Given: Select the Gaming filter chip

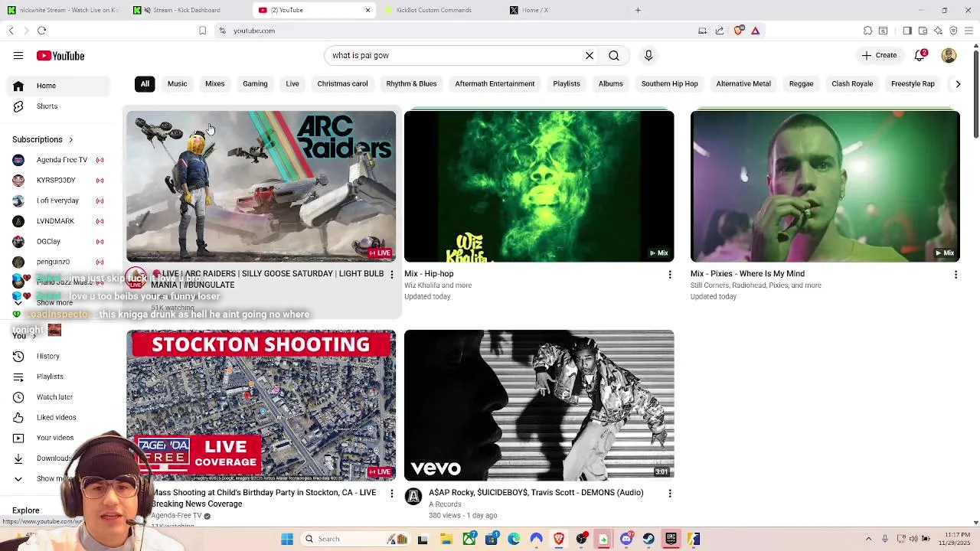Looking at the screenshot, I should pos(255,84).
